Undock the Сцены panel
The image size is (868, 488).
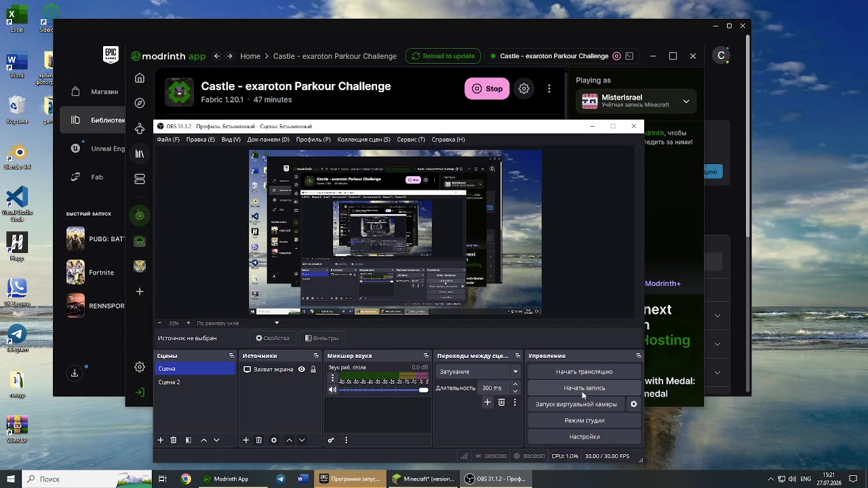(x=231, y=356)
